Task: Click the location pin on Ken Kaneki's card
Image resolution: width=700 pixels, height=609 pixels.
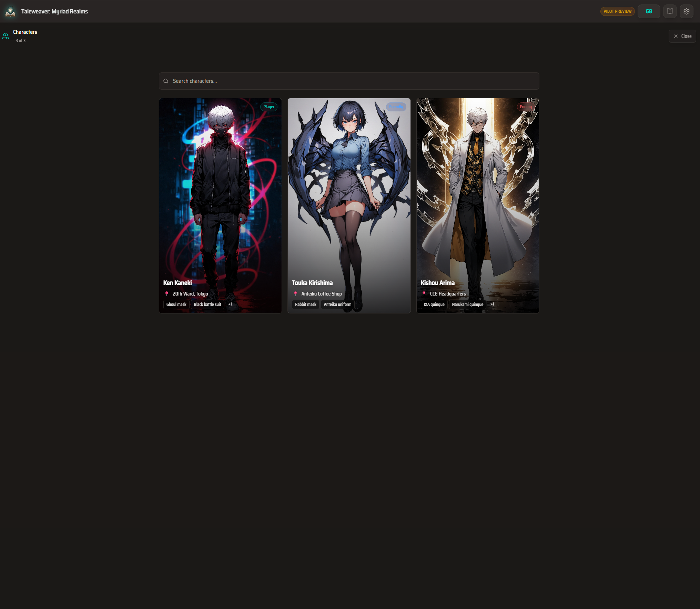Action: (x=167, y=294)
